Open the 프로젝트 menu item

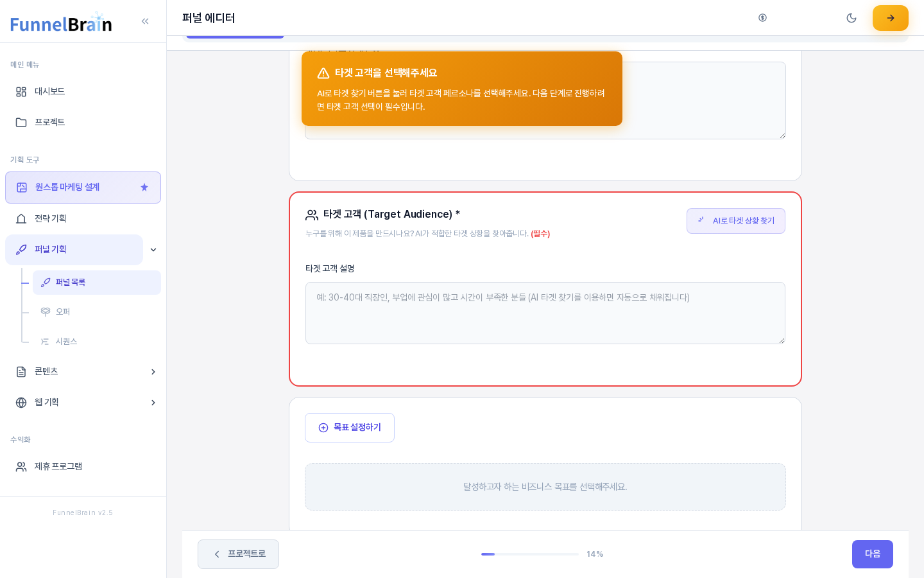pyautogui.click(x=83, y=123)
